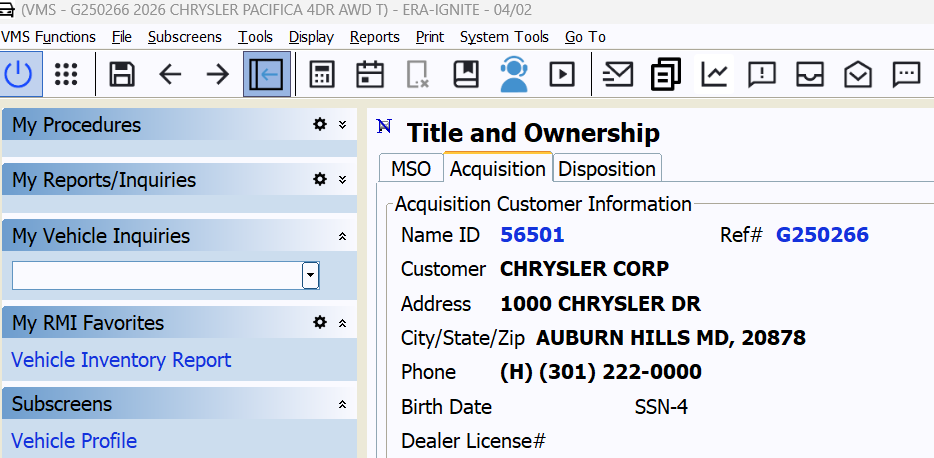Image resolution: width=934 pixels, height=458 pixels.
Task: Open the nine-dot application grid icon
Action: pyautogui.click(x=66, y=74)
